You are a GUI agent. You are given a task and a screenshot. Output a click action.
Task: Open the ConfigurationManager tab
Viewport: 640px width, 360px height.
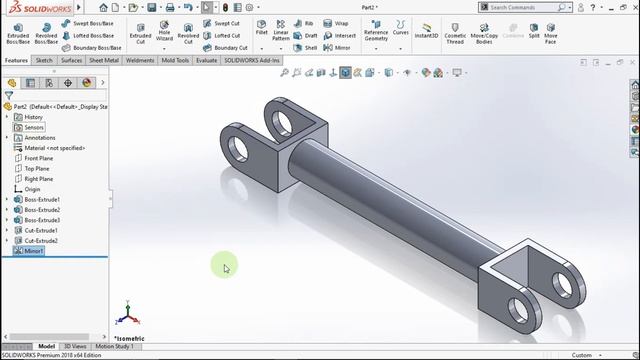click(49, 83)
